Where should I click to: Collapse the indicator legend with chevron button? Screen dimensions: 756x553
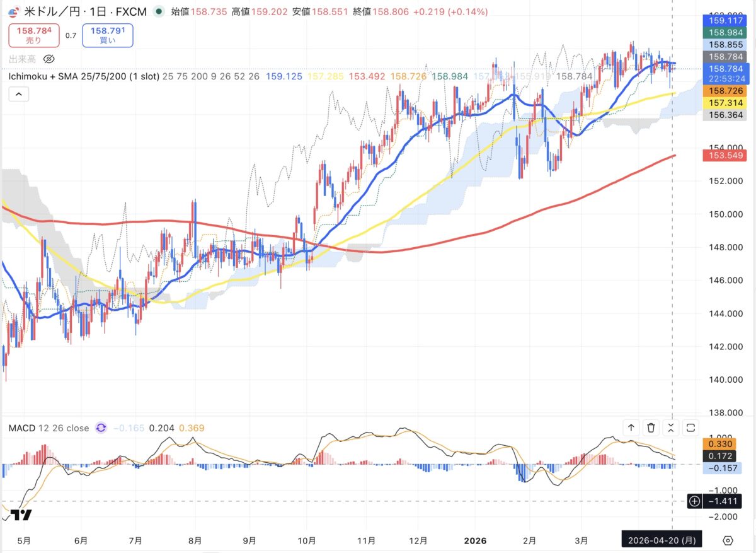coord(18,95)
